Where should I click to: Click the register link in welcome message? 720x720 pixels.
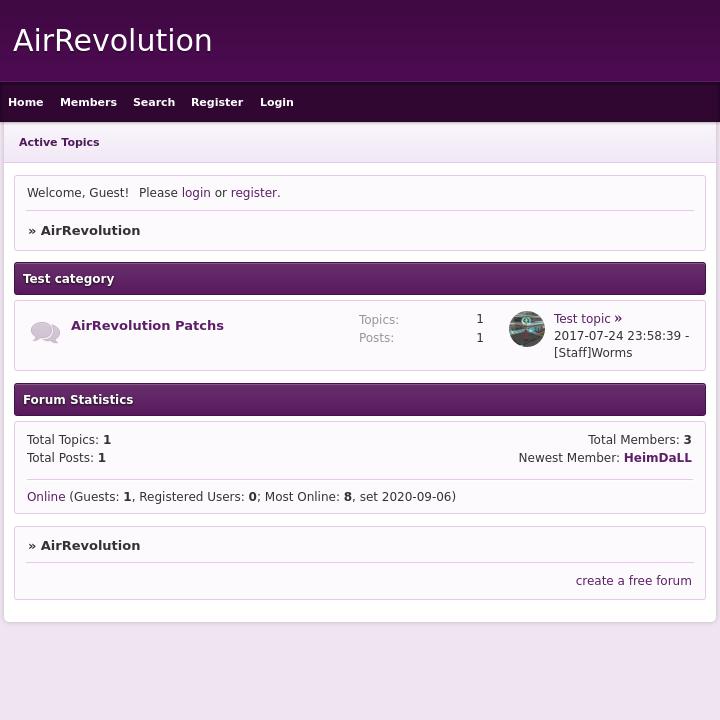click(254, 193)
